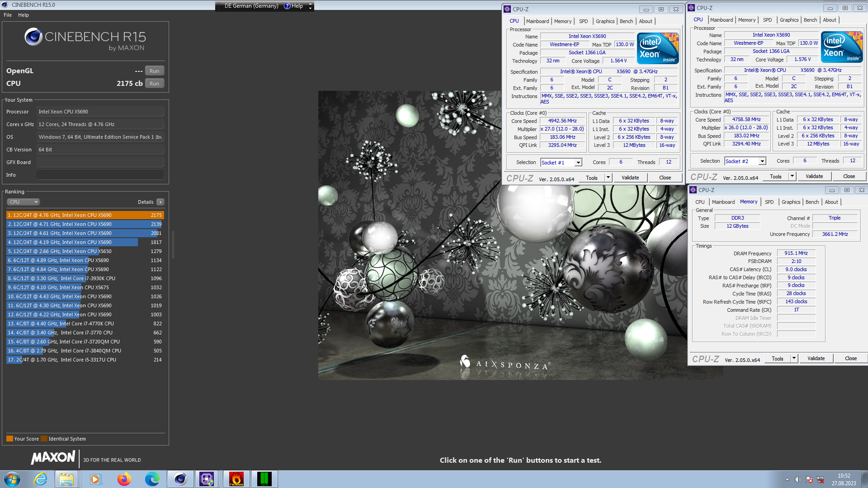Click the Info input field in Your System
868x488 pixels.
click(x=100, y=175)
